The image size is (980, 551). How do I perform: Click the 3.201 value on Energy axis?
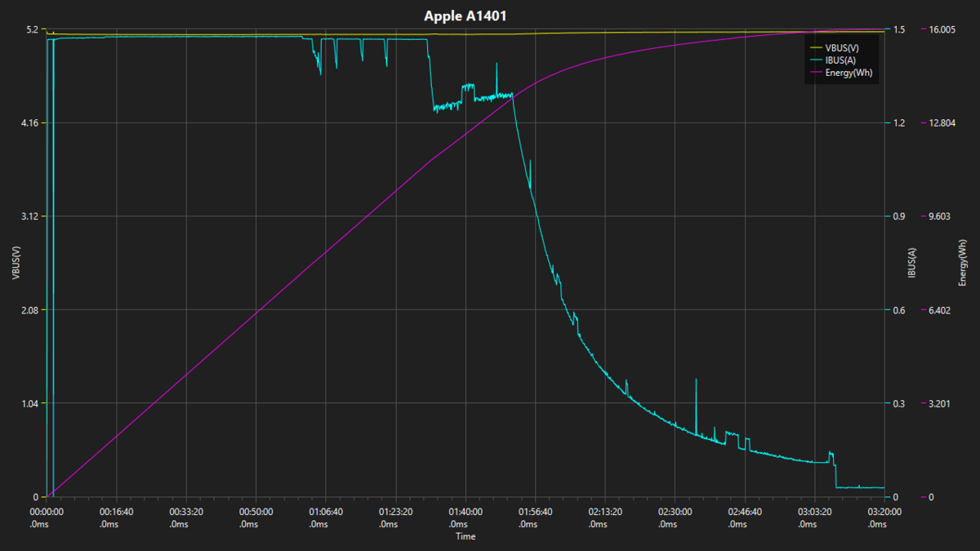point(939,403)
